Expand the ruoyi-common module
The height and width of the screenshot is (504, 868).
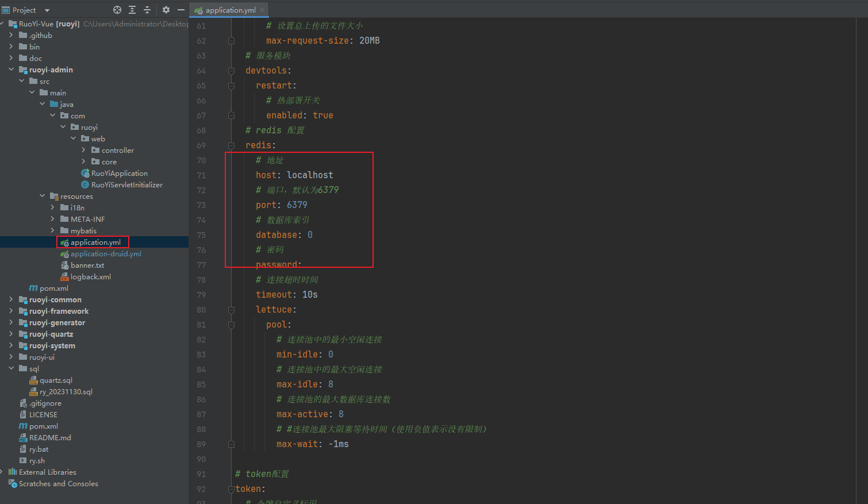tap(11, 299)
